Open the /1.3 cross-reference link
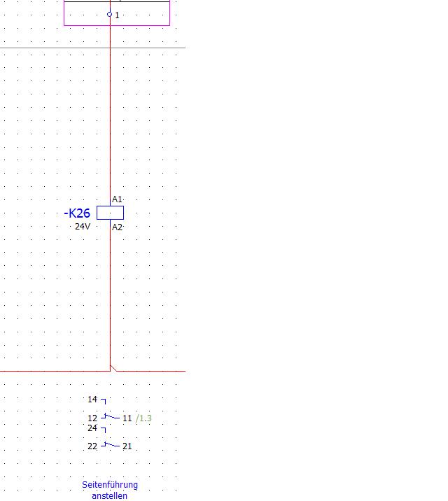The width and height of the screenshot is (448, 501). (143, 418)
